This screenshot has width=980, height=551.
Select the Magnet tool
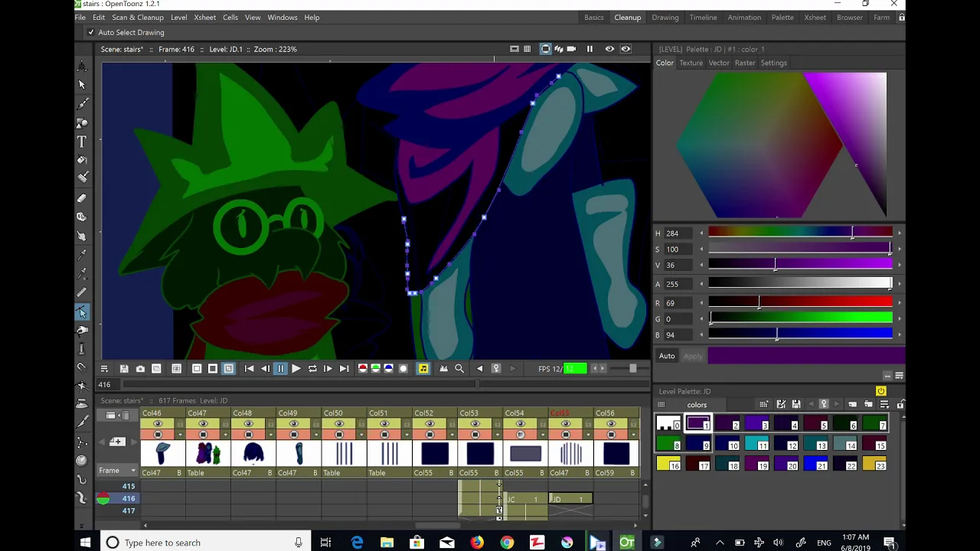point(82,367)
